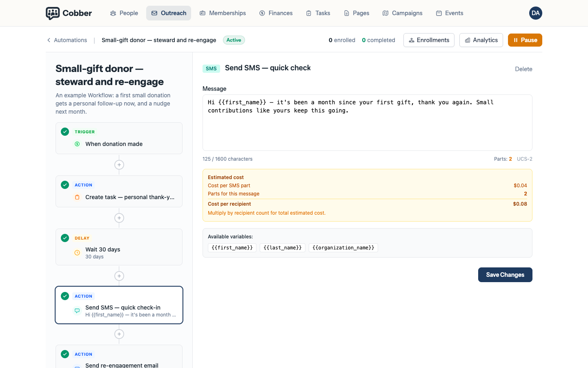Click the clipboard icon beside Tasks
This screenshot has width=588, height=368.
pyautogui.click(x=309, y=13)
